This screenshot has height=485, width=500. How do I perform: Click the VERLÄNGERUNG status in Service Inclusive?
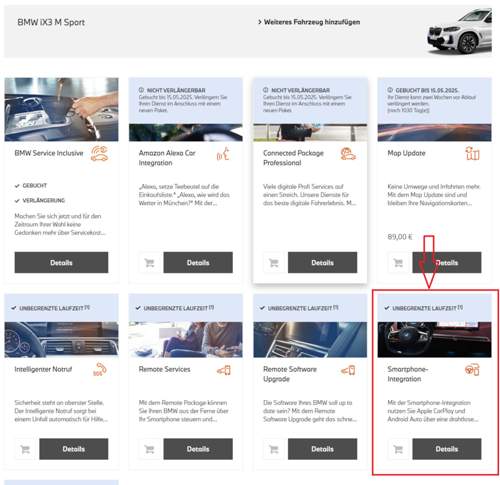pos(43,200)
